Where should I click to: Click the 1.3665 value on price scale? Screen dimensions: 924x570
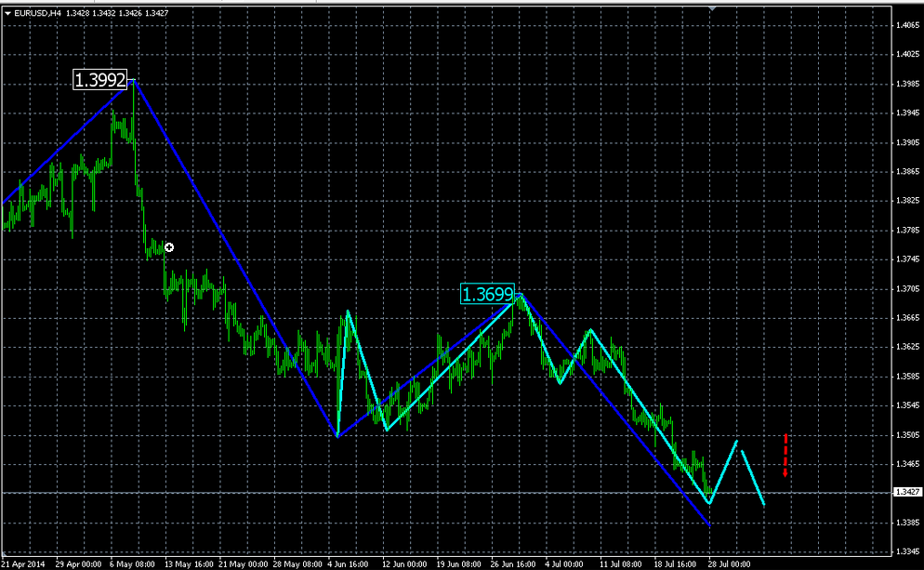click(x=907, y=318)
